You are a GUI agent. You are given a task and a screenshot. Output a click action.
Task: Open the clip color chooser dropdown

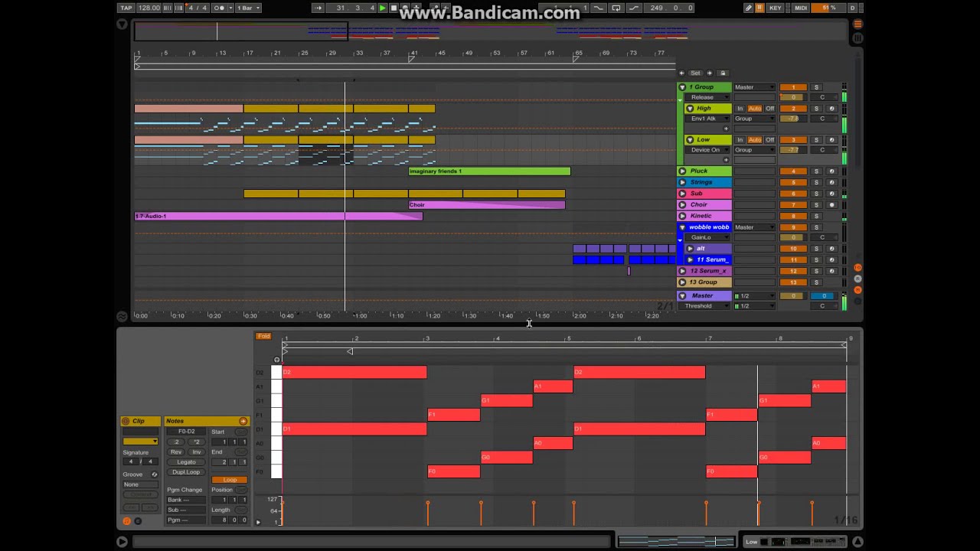pos(140,442)
